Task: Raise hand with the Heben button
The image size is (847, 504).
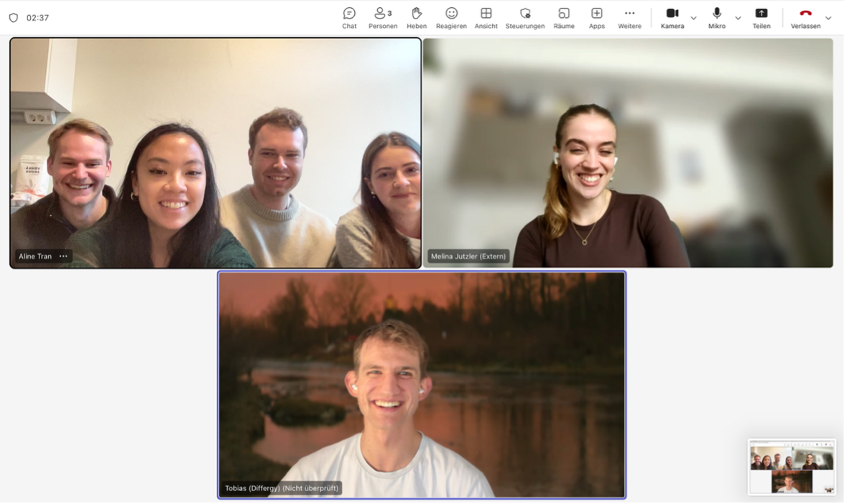Action: point(417,17)
